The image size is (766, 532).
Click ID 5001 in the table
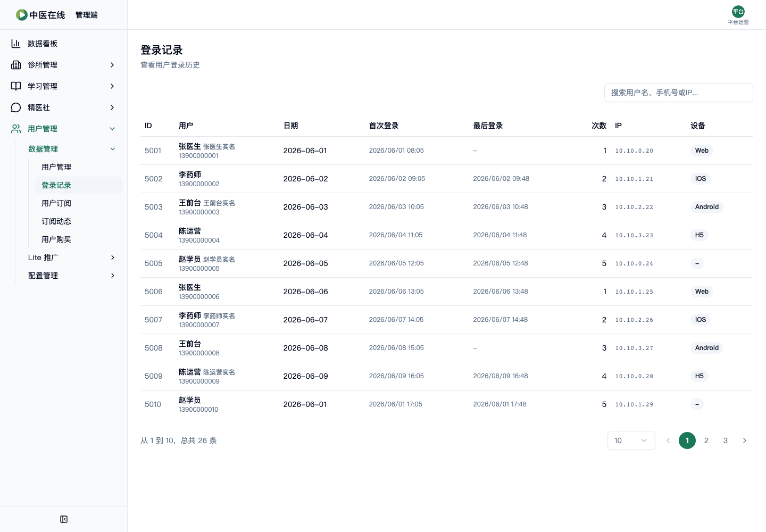[153, 151]
